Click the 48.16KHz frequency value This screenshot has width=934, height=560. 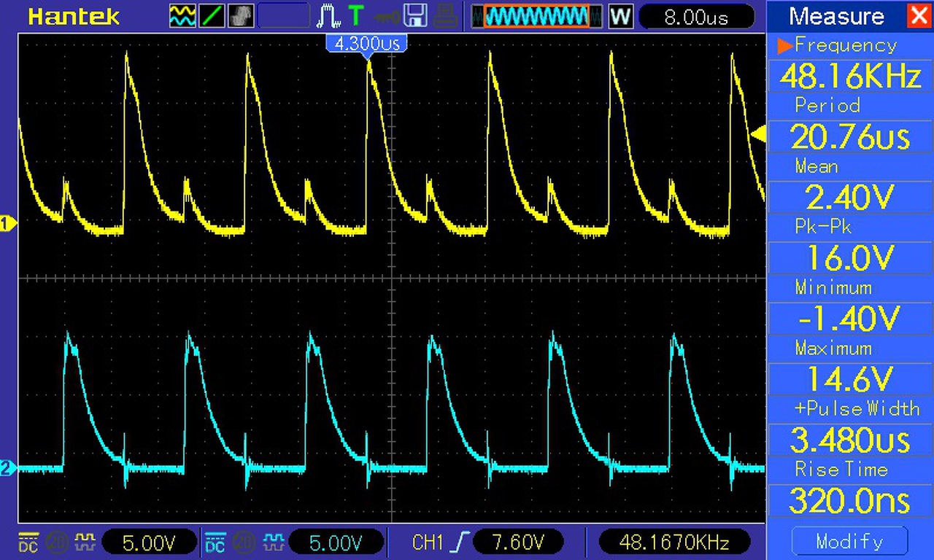click(850, 77)
